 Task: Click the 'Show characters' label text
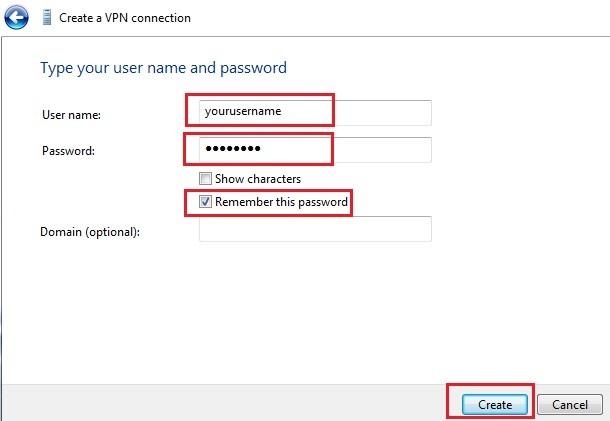pos(258,179)
